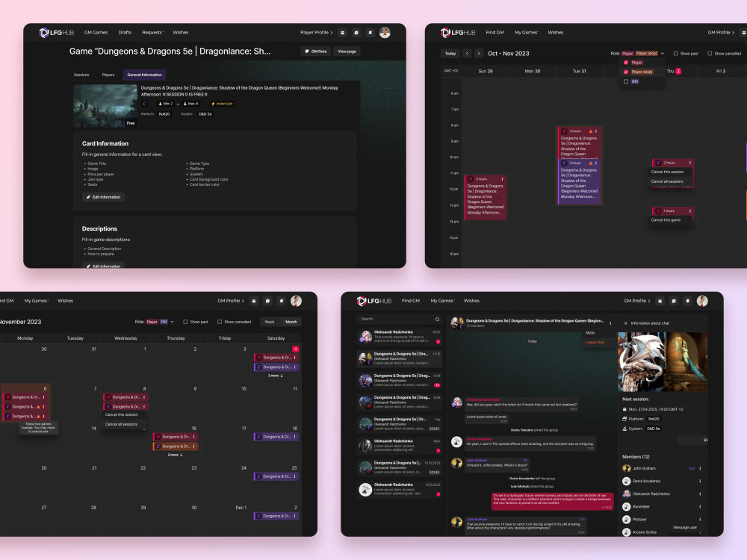Viewport: 747px width, 560px height.
Task: Select Leave chat in chat options menu
Action: pos(595,343)
